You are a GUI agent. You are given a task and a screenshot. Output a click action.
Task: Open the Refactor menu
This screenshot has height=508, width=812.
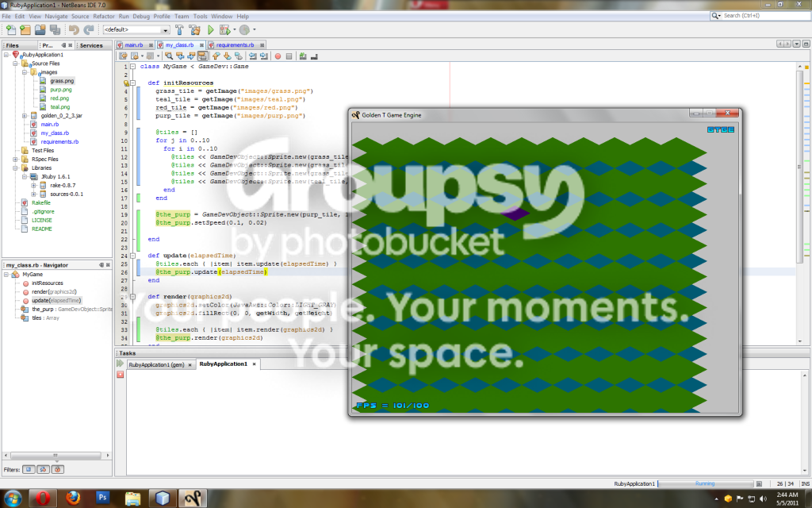pyautogui.click(x=104, y=17)
